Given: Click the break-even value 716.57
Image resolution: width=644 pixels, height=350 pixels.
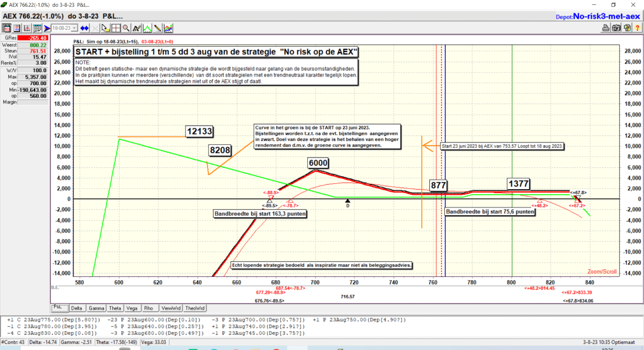Looking at the screenshot, I should (347, 297).
